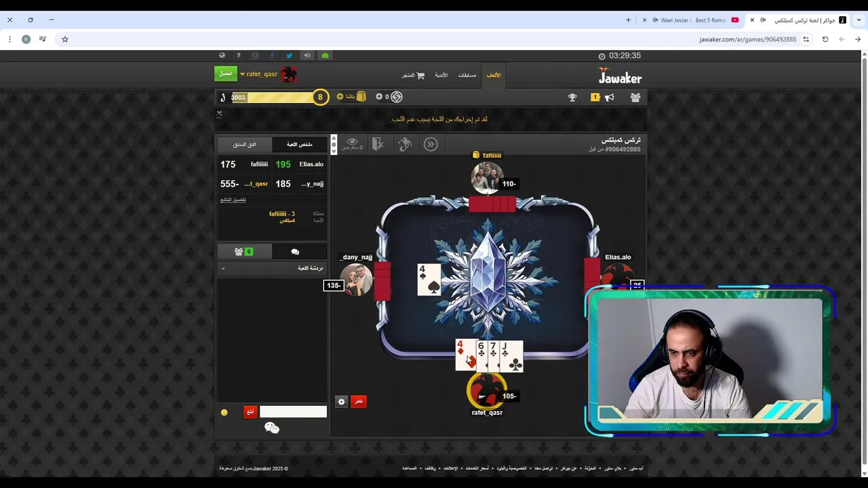Click the 4 of spades on table
The width and height of the screenshot is (868, 488).
(x=429, y=279)
